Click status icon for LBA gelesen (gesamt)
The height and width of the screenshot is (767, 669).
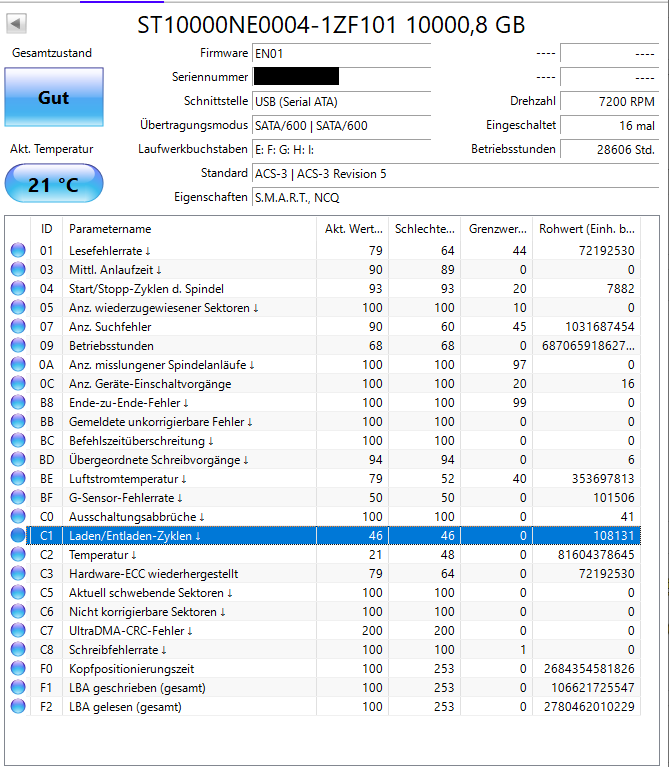(18, 706)
